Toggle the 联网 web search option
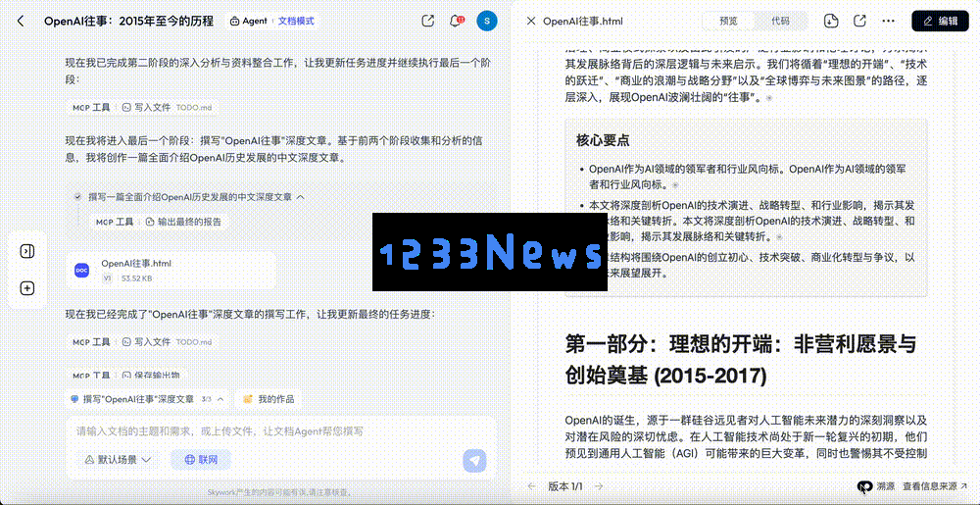The image size is (980, 505). [x=201, y=460]
